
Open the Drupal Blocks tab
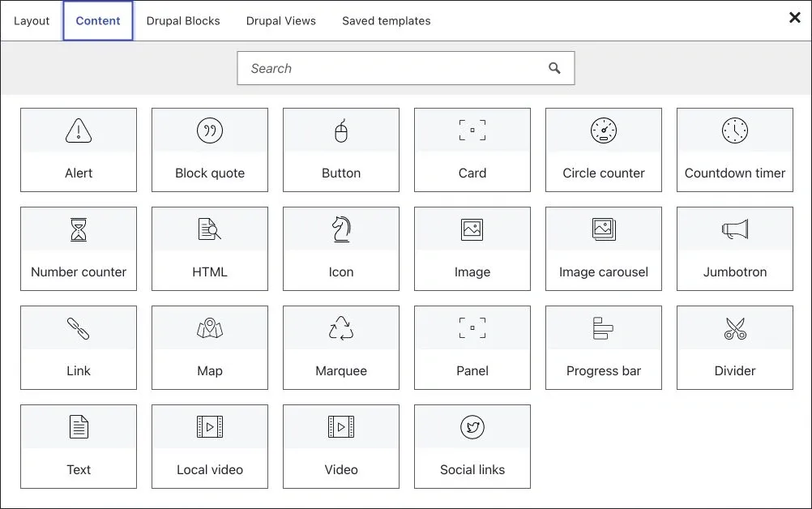(x=183, y=21)
